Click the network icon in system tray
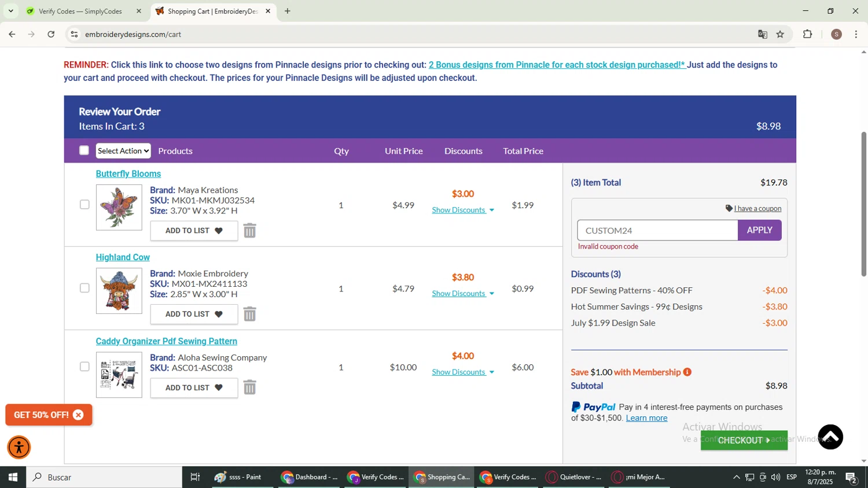 tap(749, 477)
